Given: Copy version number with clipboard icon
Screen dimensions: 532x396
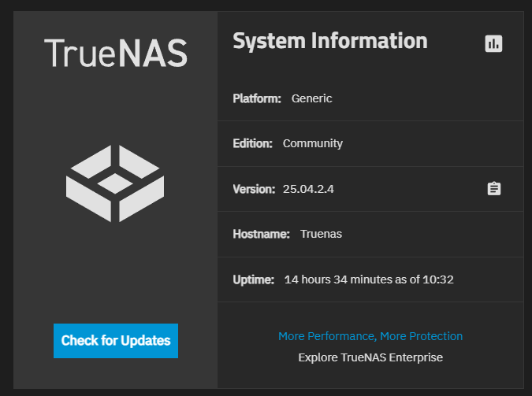Looking at the screenshot, I should point(493,189).
